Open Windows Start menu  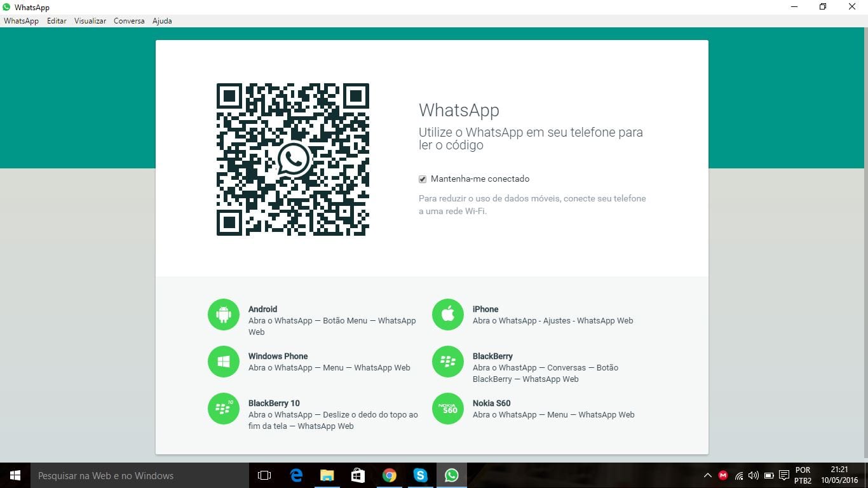point(15,475)
